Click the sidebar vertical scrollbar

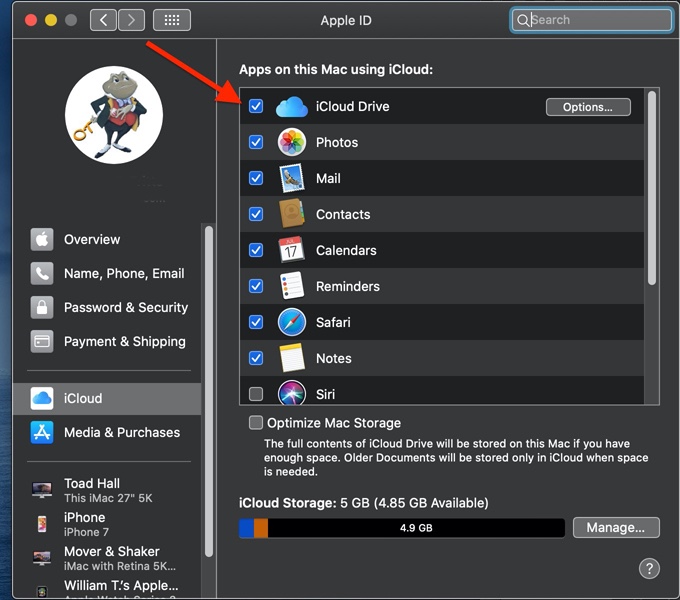click(209, 391)
